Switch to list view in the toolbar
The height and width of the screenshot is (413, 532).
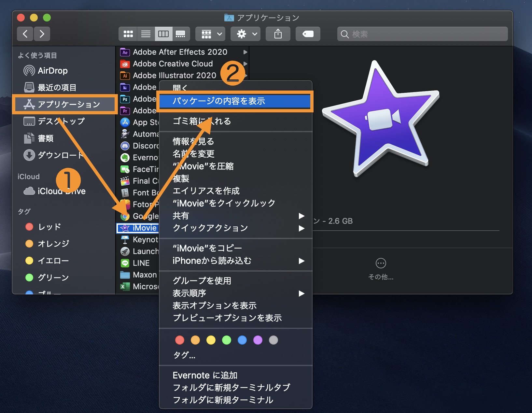tap(146, 34)
